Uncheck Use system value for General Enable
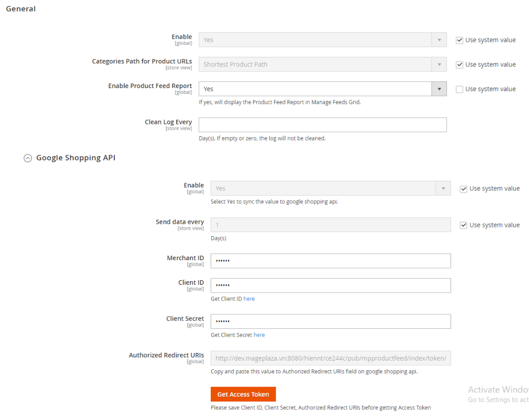 (459, 40)
